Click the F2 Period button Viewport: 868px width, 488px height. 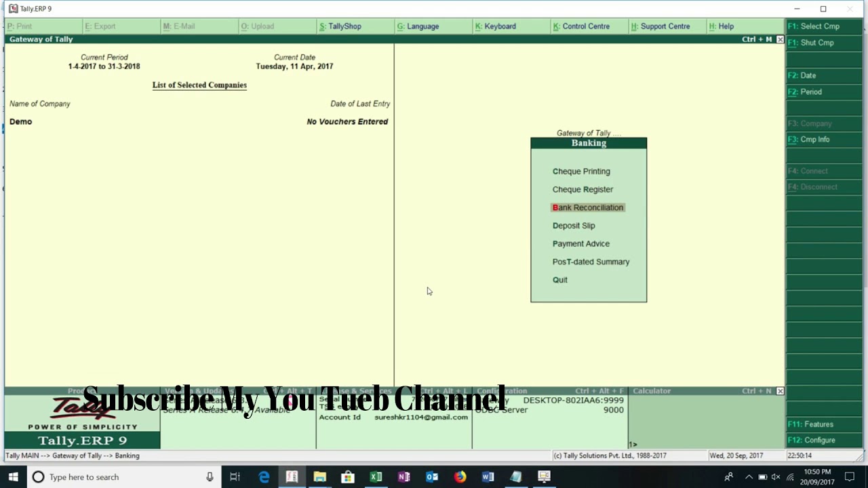click(825, 91)
